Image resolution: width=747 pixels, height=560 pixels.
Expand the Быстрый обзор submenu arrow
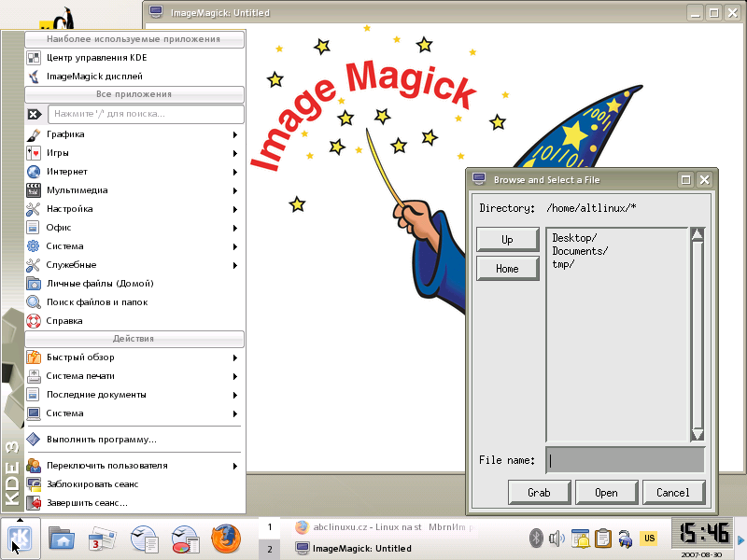[235, 357]
